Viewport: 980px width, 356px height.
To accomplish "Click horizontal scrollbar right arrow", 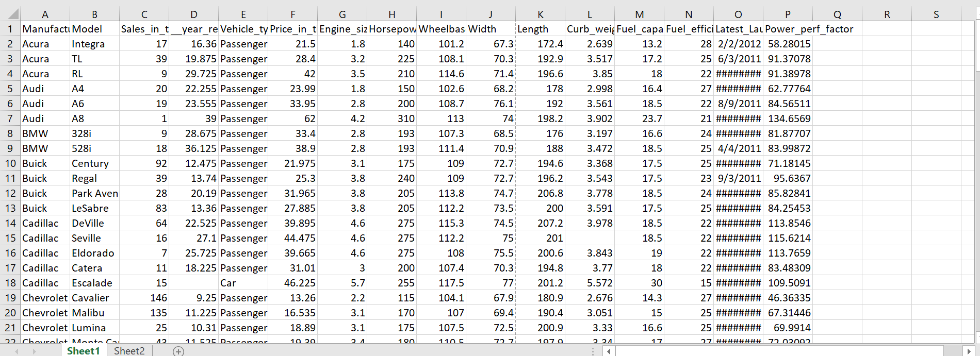I will (x=969, y=351).
